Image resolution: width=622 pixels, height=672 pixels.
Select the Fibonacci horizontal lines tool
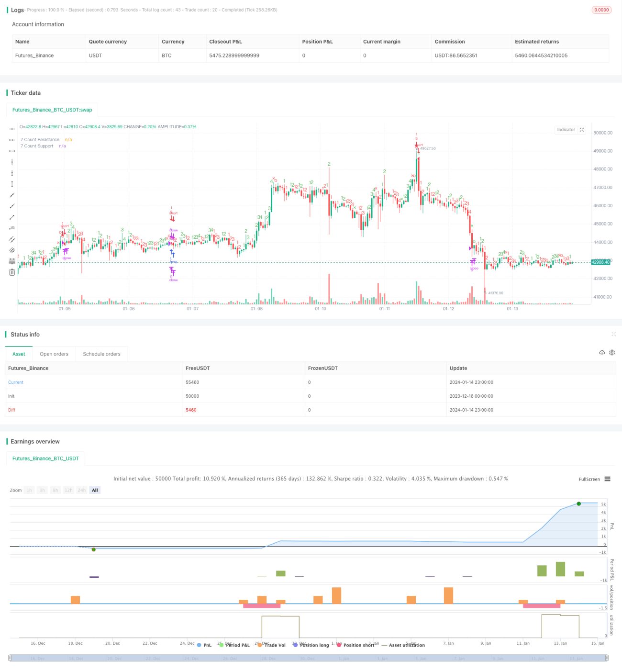tap(12, 261)
